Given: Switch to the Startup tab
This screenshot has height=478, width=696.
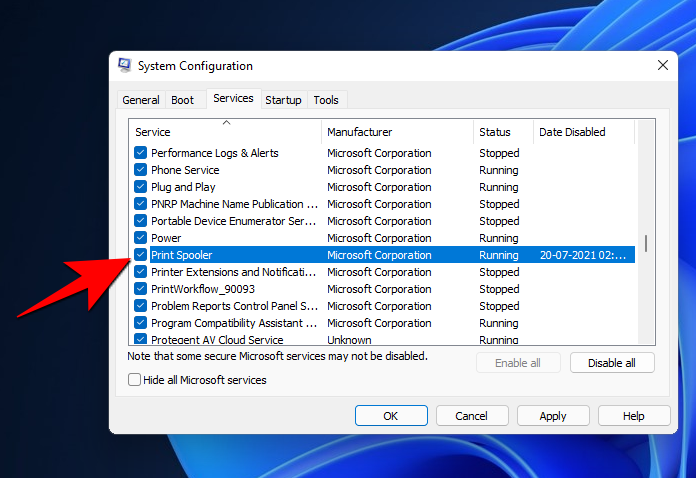Looking at the screenshot, I should pyautogui.click(x=283, y=100).
